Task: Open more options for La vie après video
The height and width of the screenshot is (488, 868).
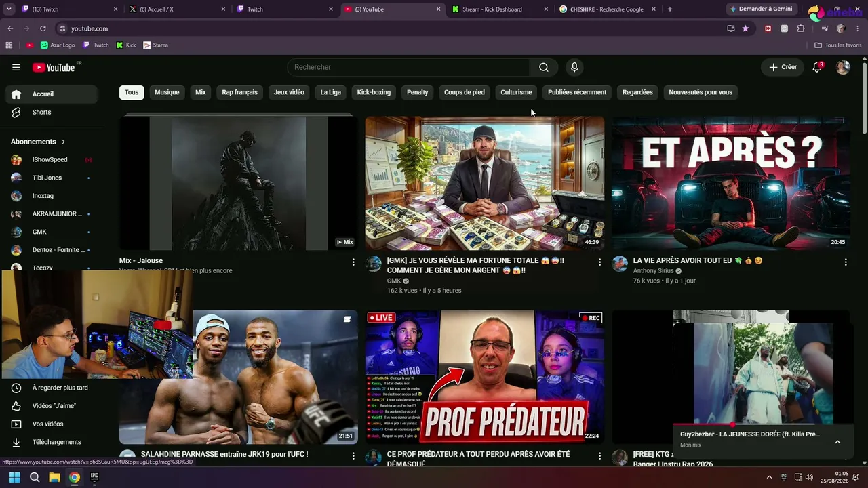Action: click(846, 262)
